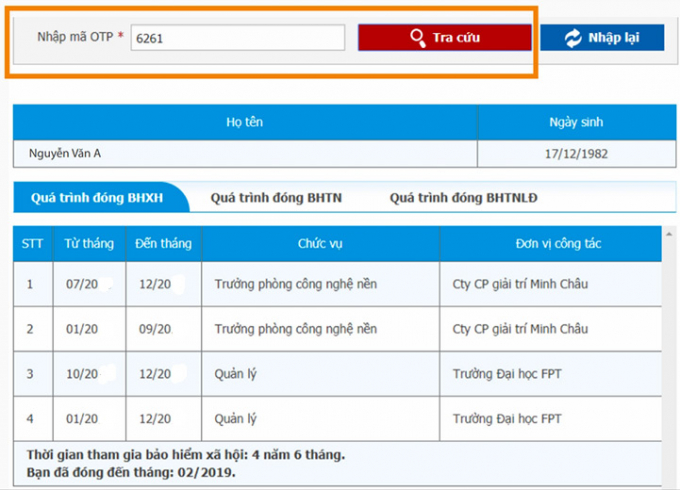This screenshot has width=680, height=490.
Task: Select the Quá trình đóng BHTNLĐ tab
Action: point(463,198)
